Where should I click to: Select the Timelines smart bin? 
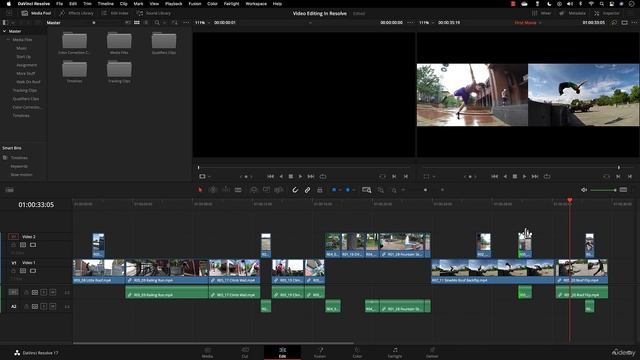tap(19, 158)
